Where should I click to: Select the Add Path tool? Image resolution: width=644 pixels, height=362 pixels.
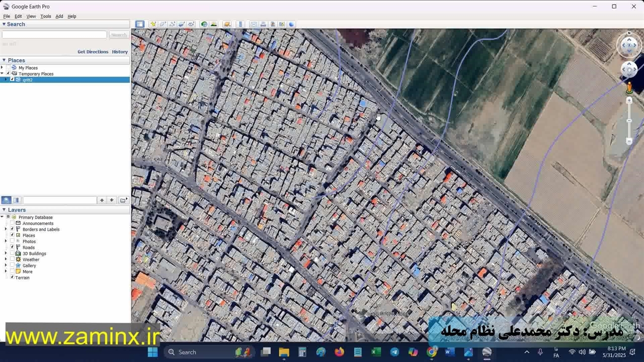(172, 24)
